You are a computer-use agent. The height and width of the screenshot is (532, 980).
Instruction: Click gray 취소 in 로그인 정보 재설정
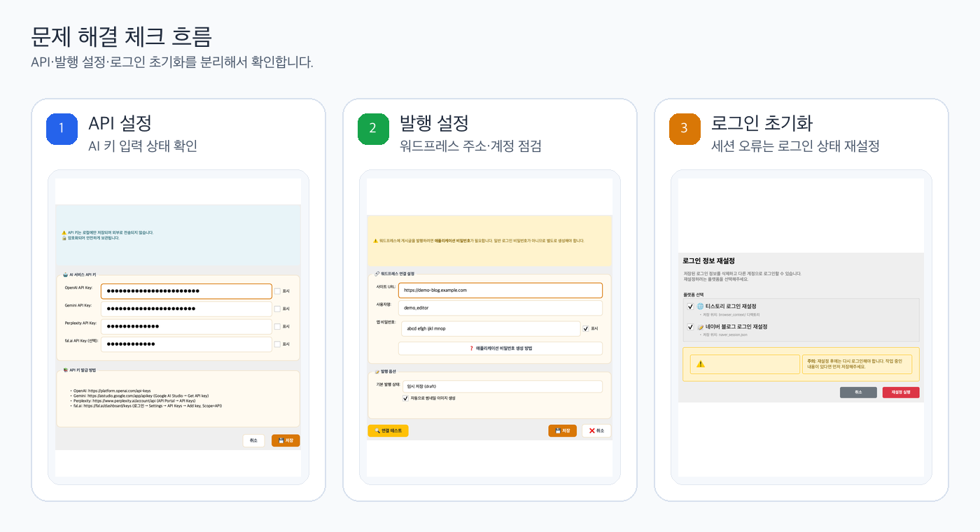[858, 393]
